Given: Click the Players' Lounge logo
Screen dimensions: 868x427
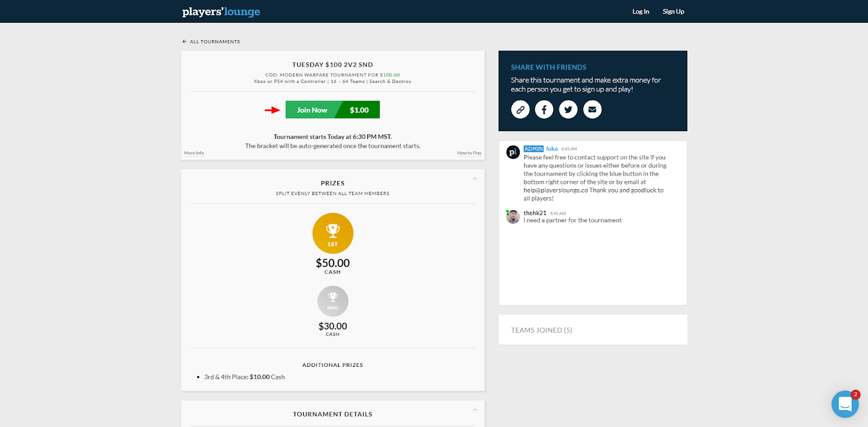Looking at the screenshot, I should [221, 11].
